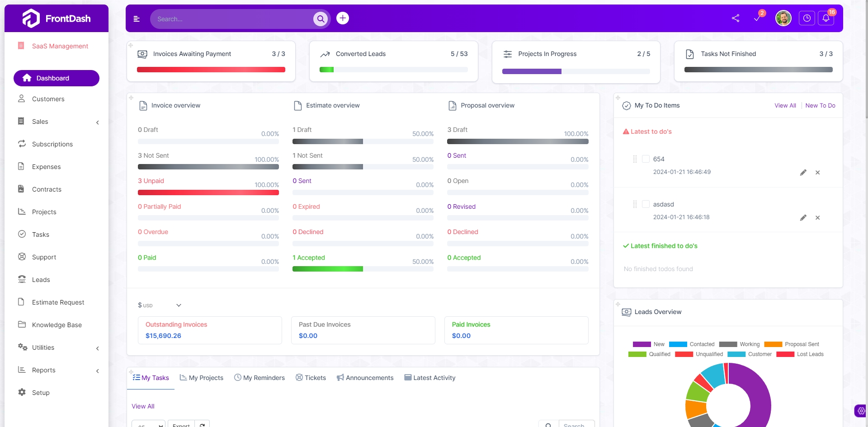Open the share icon in the top bar
This screenshot has width=868, height=427.
point(736,18)
